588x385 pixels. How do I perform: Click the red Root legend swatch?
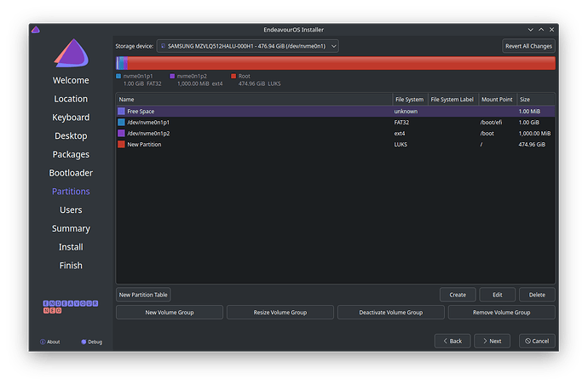coord(233,76)
